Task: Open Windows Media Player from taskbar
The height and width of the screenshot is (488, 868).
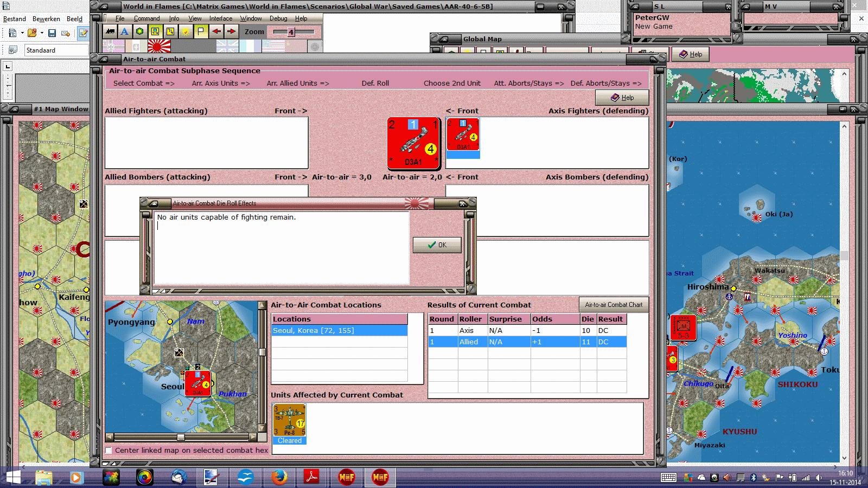Action: click(x=76, y=477)
